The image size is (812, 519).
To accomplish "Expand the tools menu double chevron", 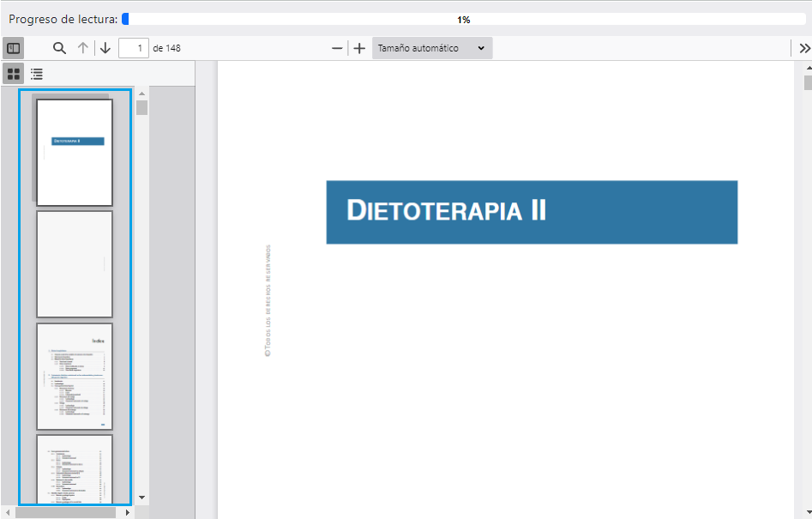I will [804, 48].
